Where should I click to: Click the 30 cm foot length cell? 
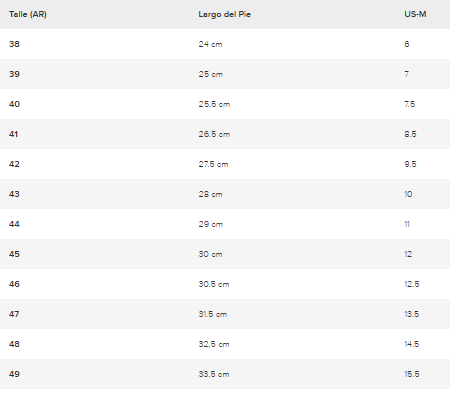click(210, 254)
